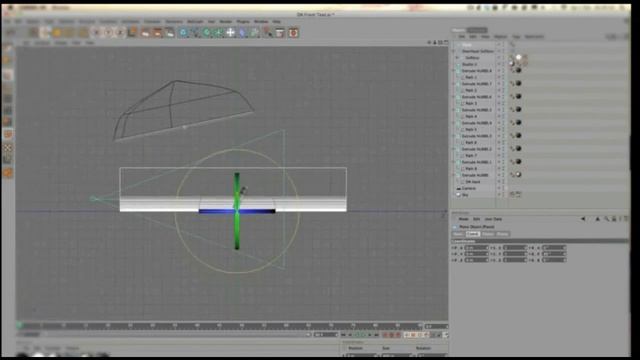Collapse the Overhead Softbox tree node

pos(453,51)
